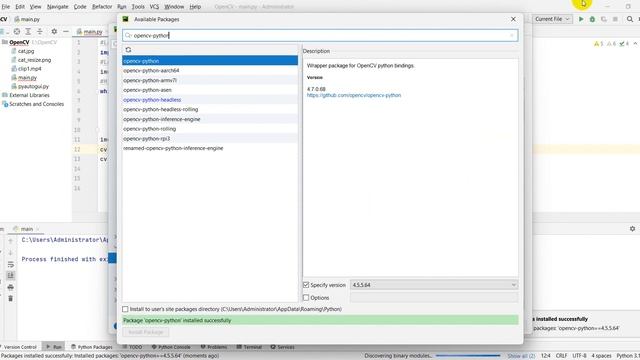
Task: Open Run panel gear settings icon
Action: coord(632,229)
